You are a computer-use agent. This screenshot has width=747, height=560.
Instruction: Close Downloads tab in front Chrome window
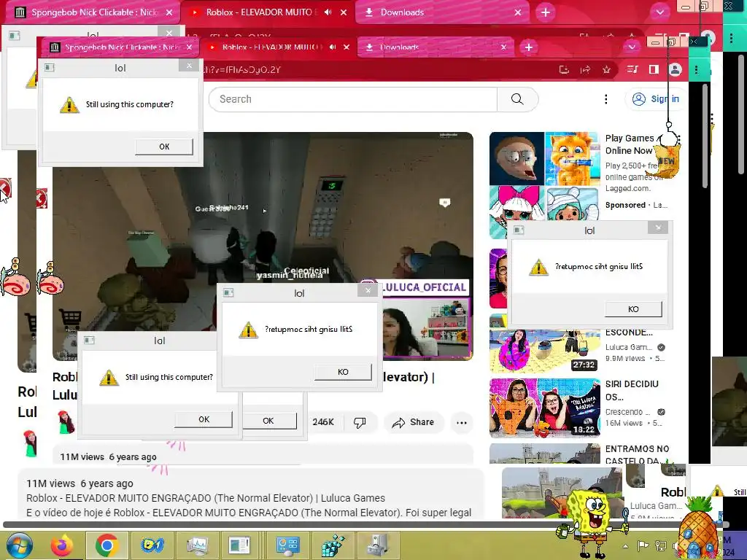tap(503, 47)
